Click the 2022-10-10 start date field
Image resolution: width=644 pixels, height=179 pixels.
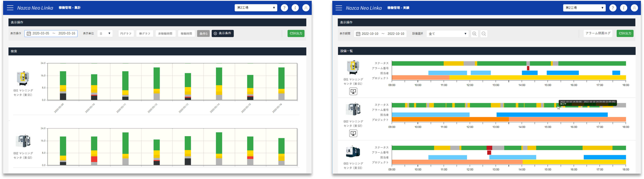pyautogui.click(x=370, y=34)
